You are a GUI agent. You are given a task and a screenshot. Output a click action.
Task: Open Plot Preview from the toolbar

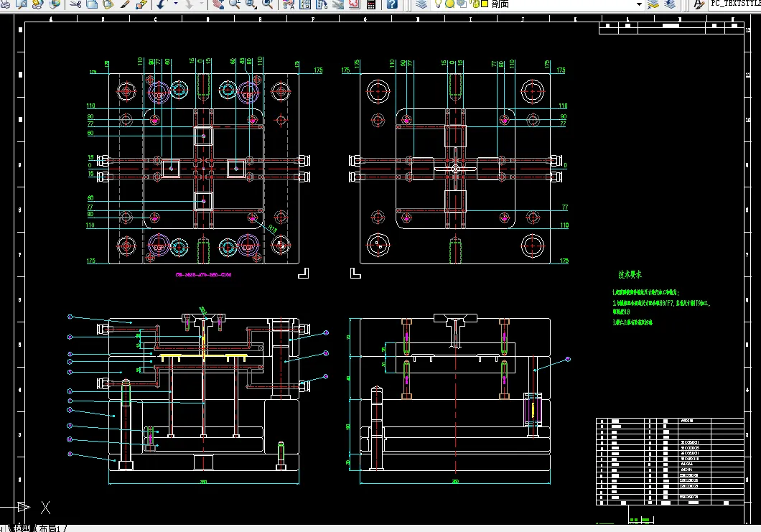click(22, 4)
